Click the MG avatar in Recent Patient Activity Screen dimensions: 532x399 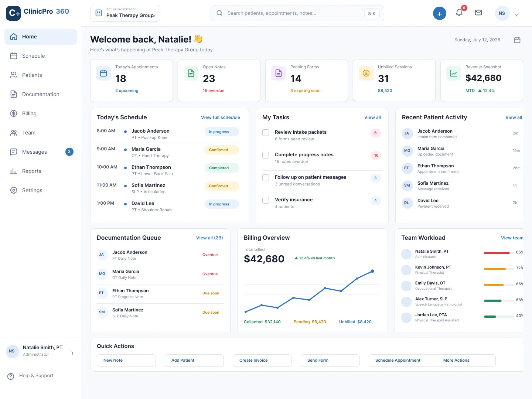click(407, 151)
